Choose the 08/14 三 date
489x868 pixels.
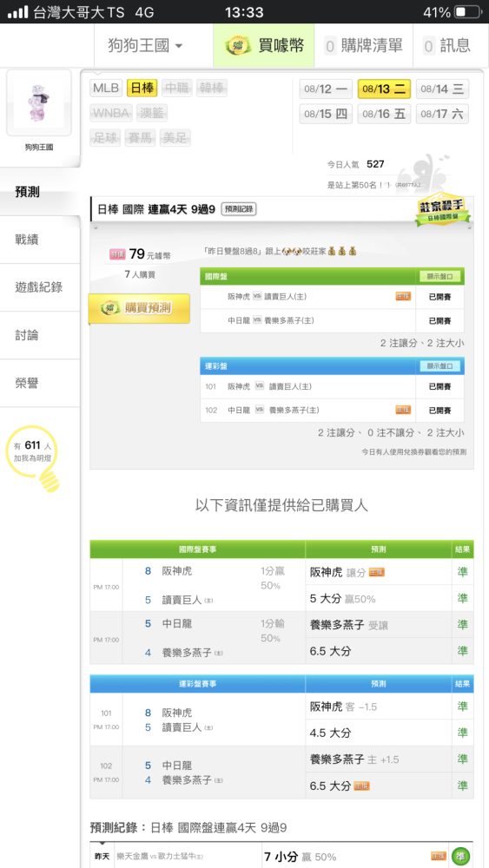coord(442,89)
